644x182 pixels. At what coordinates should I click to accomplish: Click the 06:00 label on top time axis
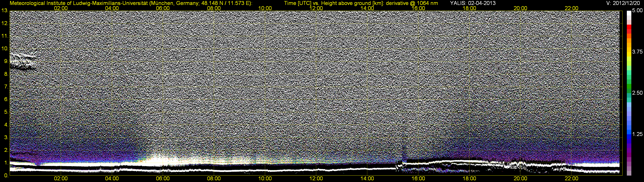tap(163, 8)
